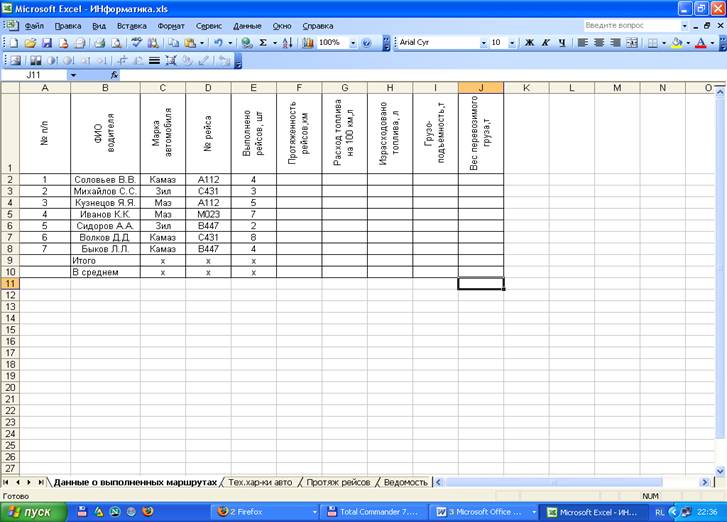727x522 pixels.
Task: Open the font size 10 dropdown
Action: (512, 43)
